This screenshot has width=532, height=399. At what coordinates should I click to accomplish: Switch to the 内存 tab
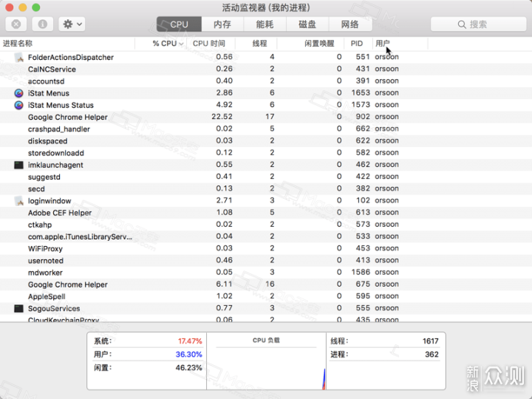(x=222, y=24)
